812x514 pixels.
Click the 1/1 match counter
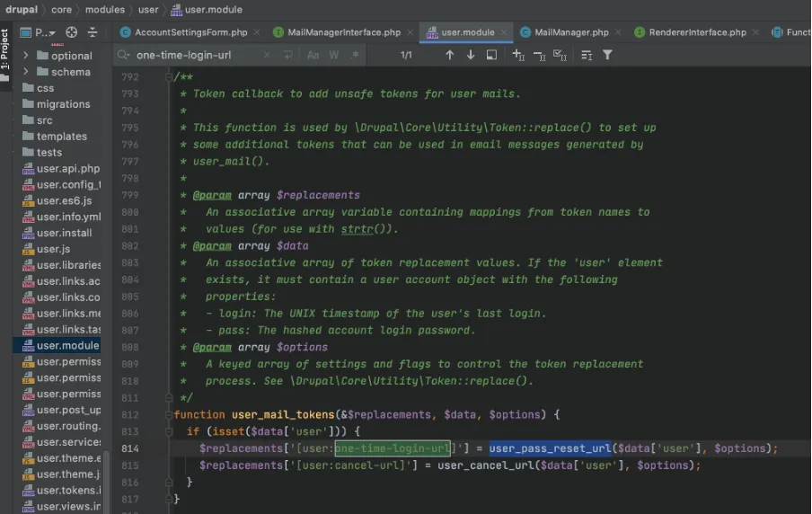coord(406,55)
